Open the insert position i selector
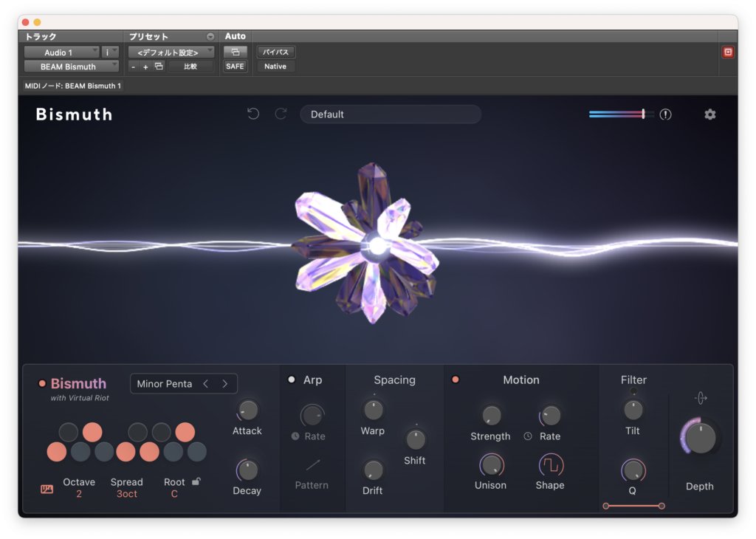This screenshot has width=756, height=539. [x=111, y=52]
